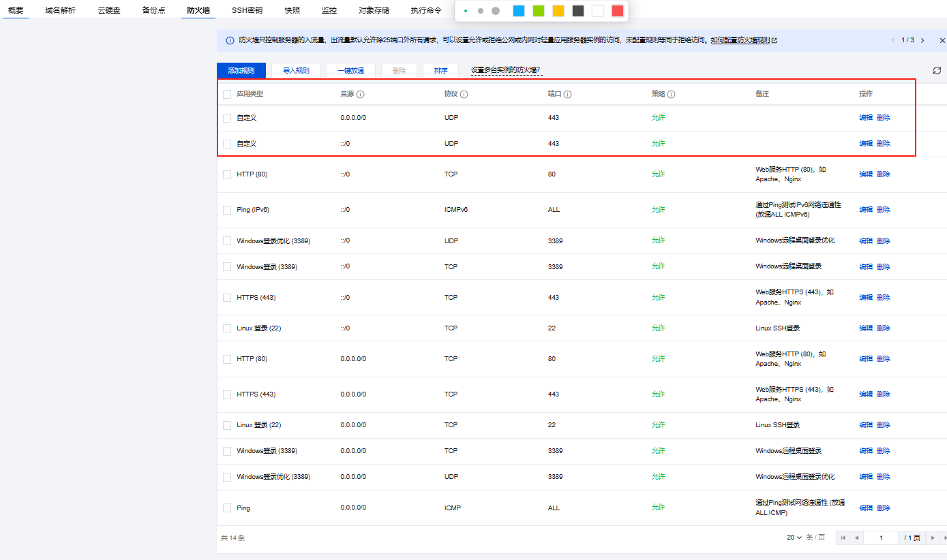
Task: Go to the previous page of rules
Action: (856, 538)
